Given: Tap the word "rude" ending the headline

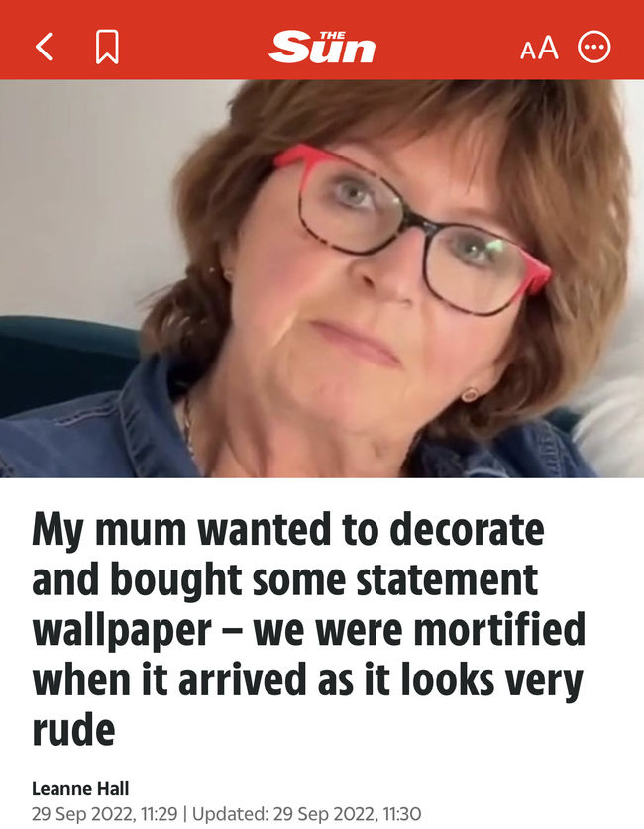Looking at the screenshot, I should tap(73, 729).
